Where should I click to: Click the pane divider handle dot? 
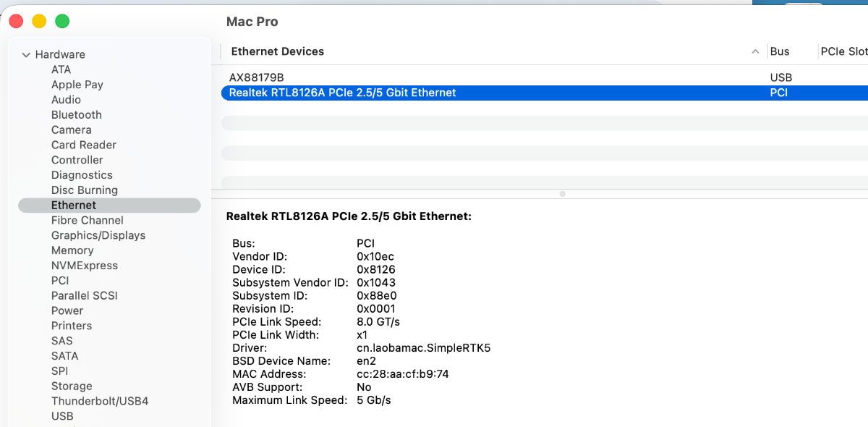tap(563, 194)
